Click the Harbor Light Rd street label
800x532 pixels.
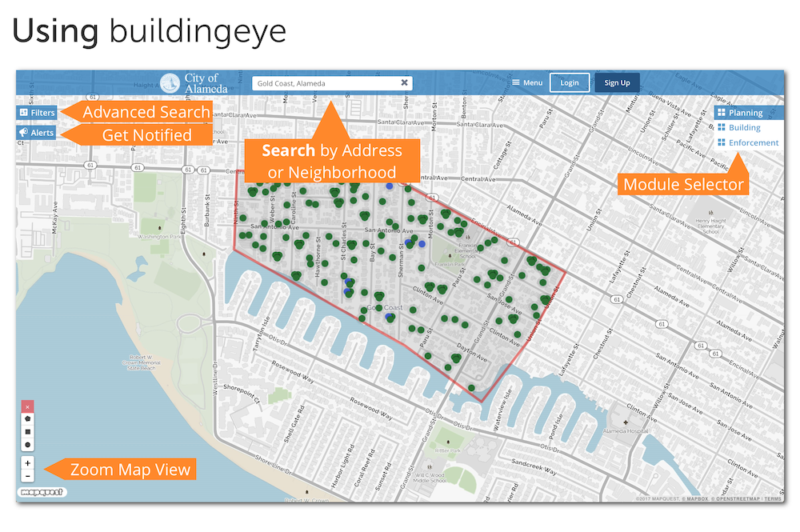point(343,466)
